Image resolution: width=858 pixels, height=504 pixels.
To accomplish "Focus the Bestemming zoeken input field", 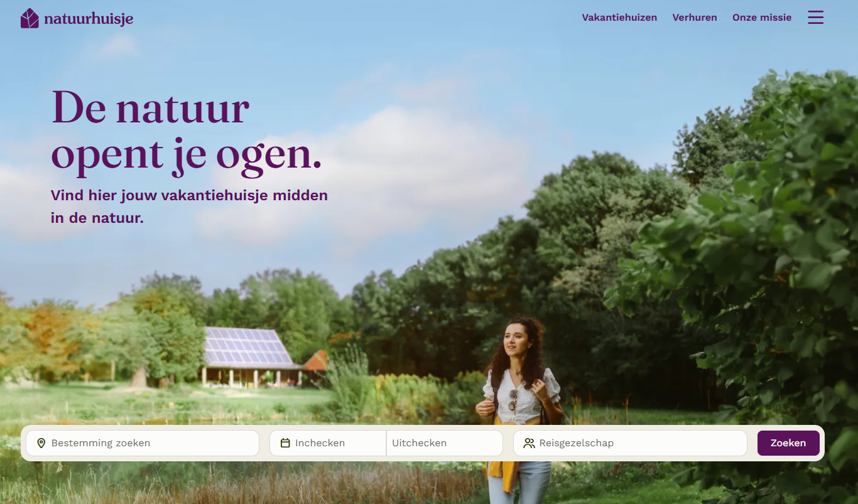I will (143, 443).
